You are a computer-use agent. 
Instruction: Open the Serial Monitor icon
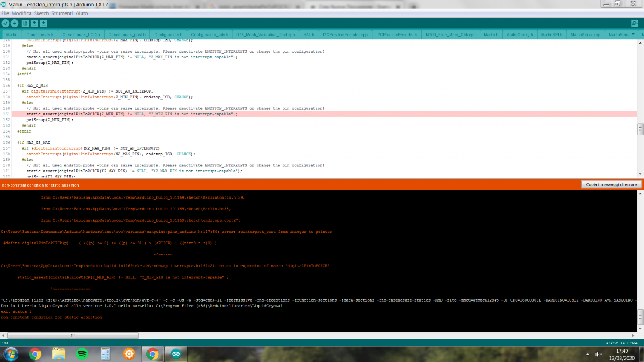635,23
